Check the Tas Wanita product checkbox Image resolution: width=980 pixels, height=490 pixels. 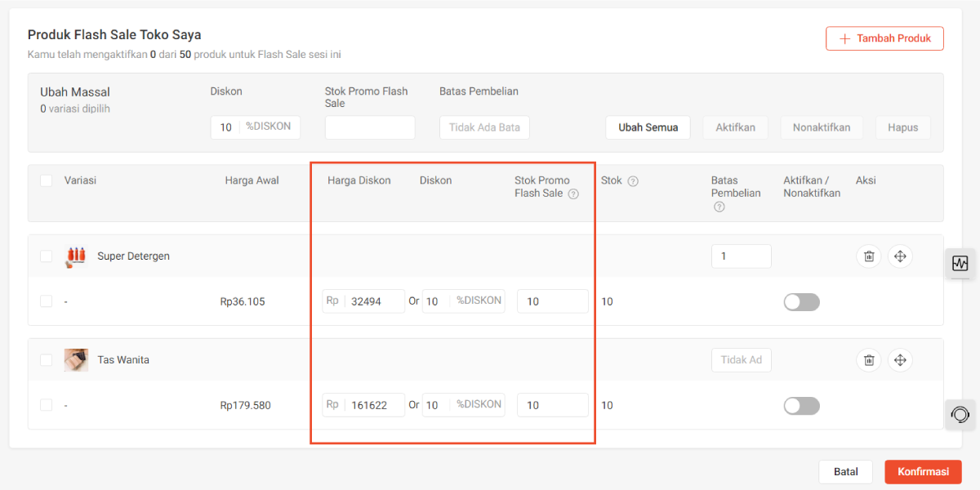click(47, 360)
